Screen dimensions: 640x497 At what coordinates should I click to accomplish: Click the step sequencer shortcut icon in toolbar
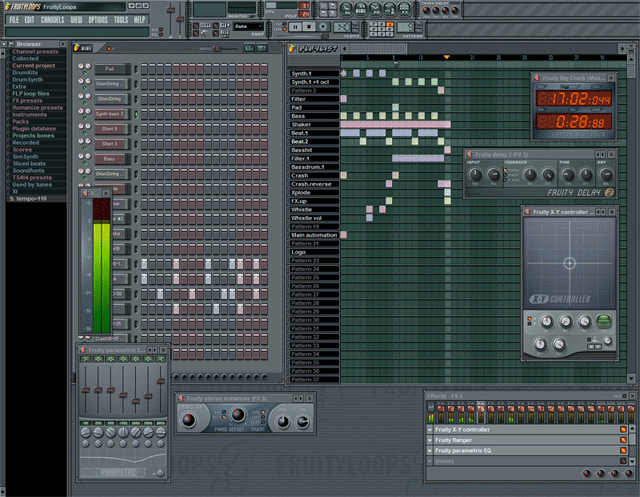pyautogui.click(x=361, y=9)
